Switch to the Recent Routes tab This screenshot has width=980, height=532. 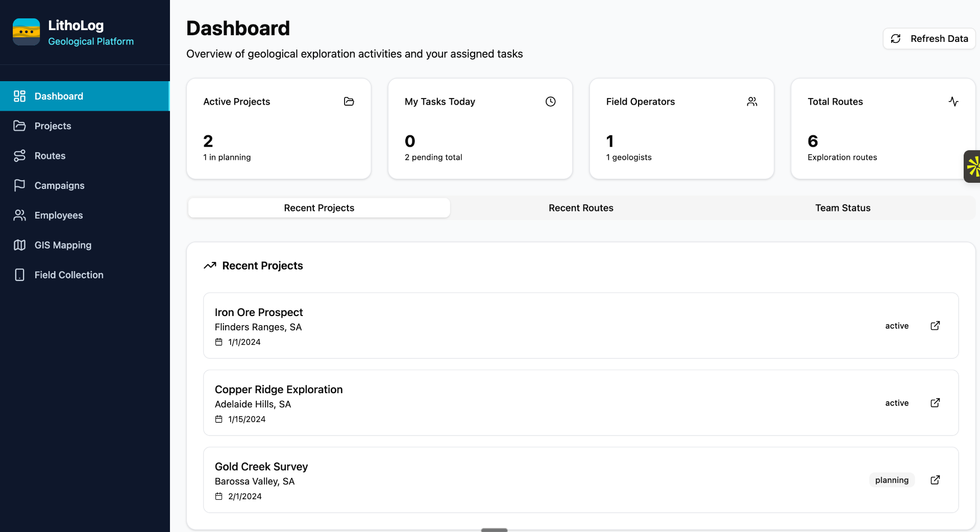tap(580, 208)
